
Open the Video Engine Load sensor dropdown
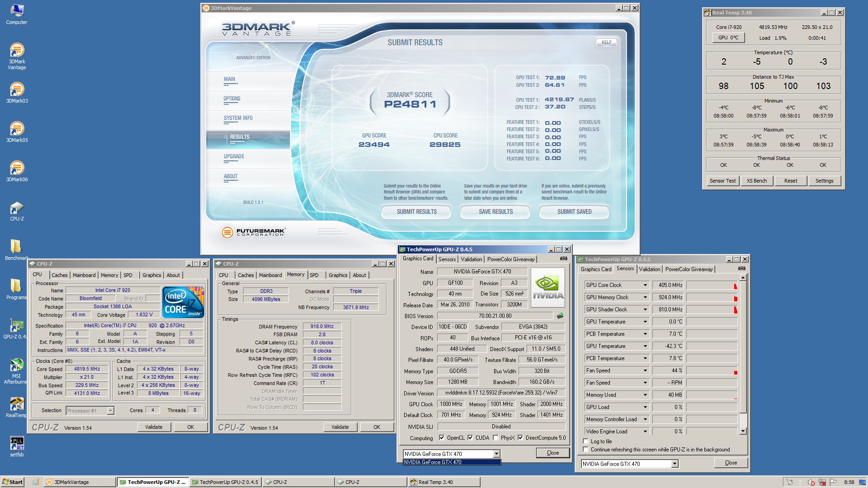645,432
